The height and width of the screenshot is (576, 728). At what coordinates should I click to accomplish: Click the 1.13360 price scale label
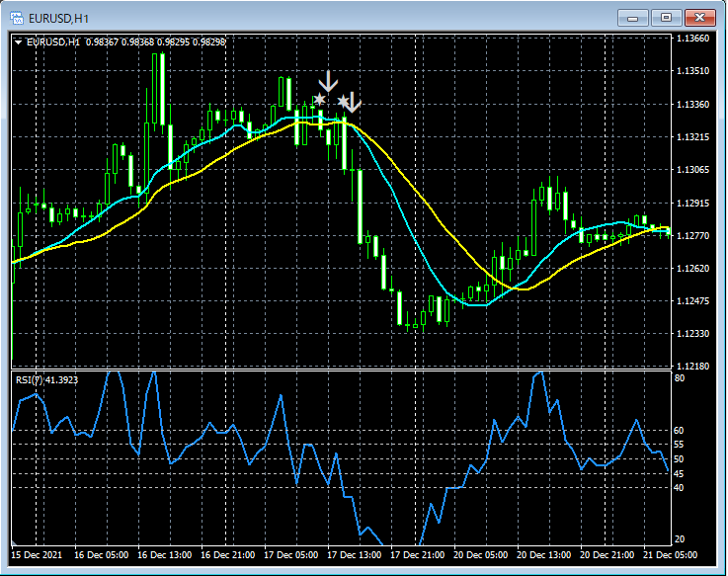(693, 104)
